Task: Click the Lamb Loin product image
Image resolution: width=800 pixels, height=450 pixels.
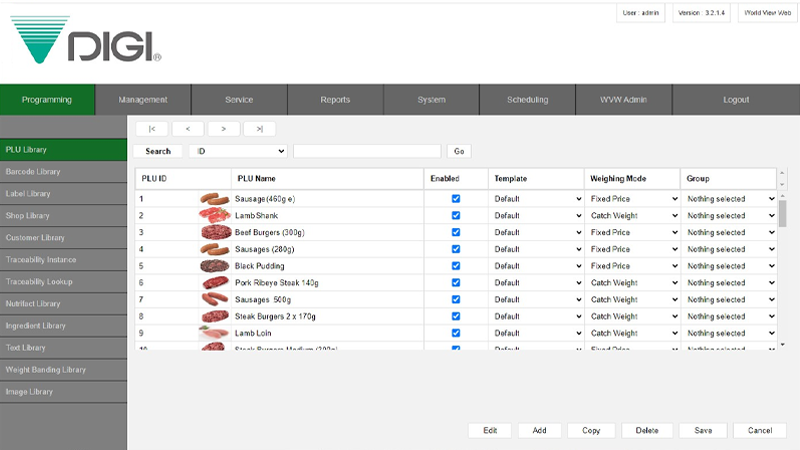Action: (214, 333)
